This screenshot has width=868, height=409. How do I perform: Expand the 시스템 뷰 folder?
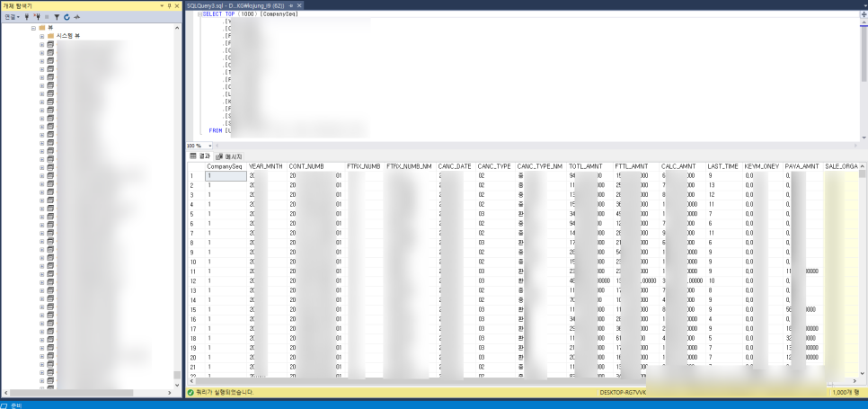click(x=41, y=36)
